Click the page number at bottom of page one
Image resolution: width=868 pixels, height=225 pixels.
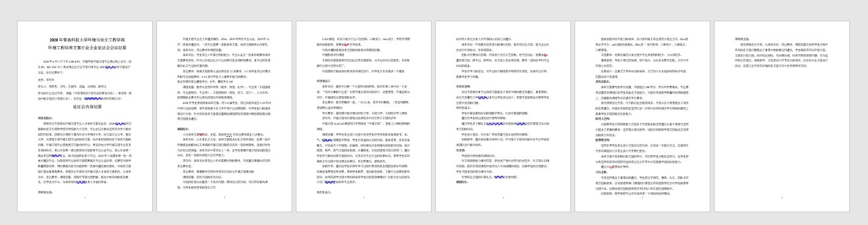(x=85, y=198)
